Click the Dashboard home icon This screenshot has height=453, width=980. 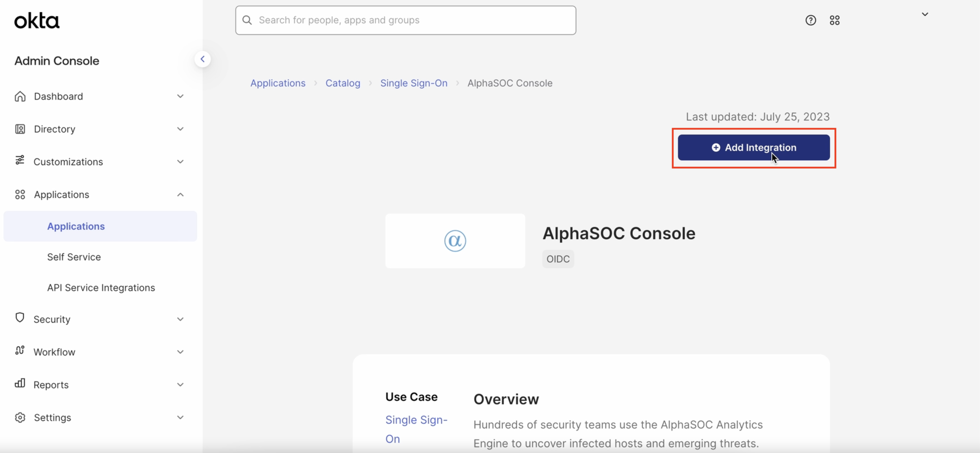(x=20, y=96)
